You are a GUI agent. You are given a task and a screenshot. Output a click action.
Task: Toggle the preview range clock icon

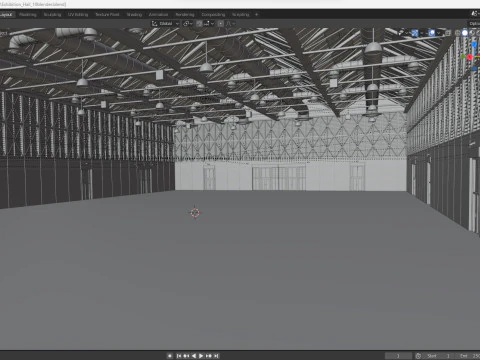418,356
